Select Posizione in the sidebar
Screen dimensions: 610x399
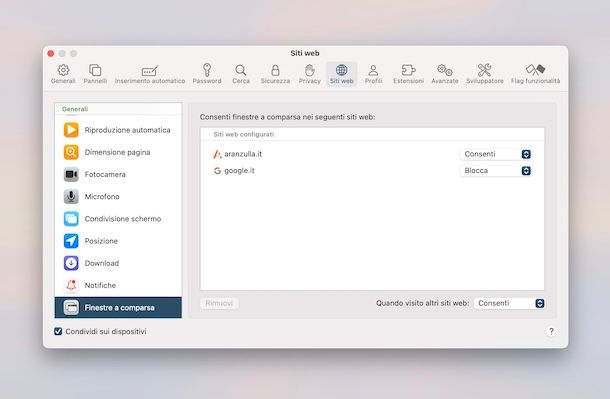coord(118,241)
